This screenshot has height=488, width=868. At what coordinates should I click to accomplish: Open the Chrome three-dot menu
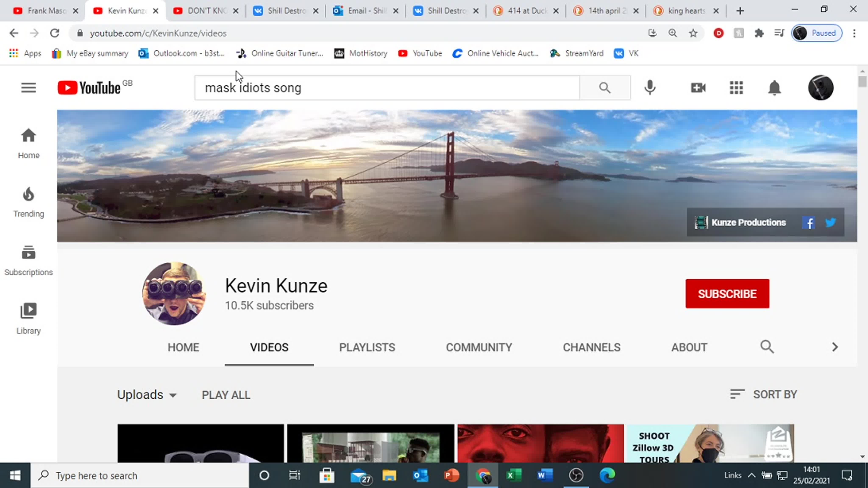[854, 33]
